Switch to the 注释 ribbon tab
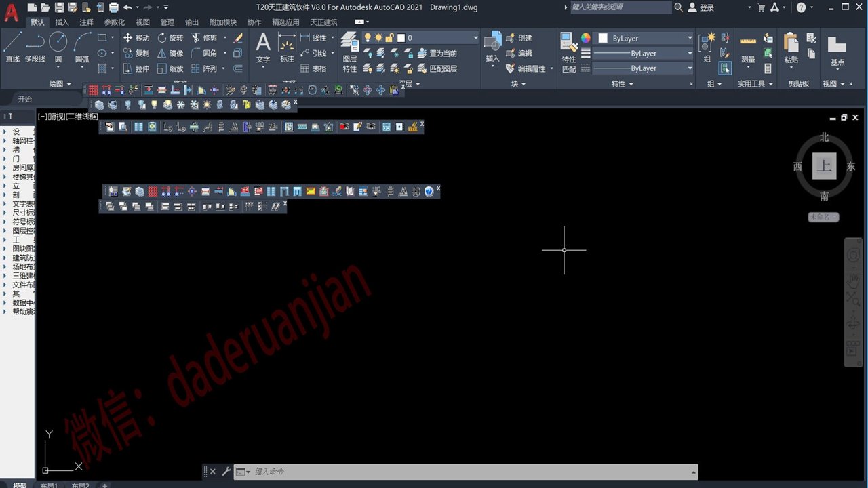Screen dimensions: 868x488 point(86,22)
